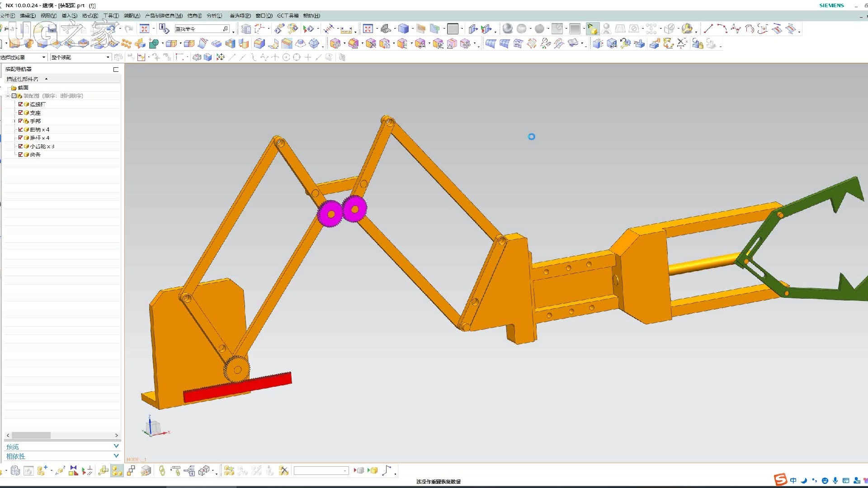
Task: Open the 分析(L) analysis menu
Action: tap(214, 16)
